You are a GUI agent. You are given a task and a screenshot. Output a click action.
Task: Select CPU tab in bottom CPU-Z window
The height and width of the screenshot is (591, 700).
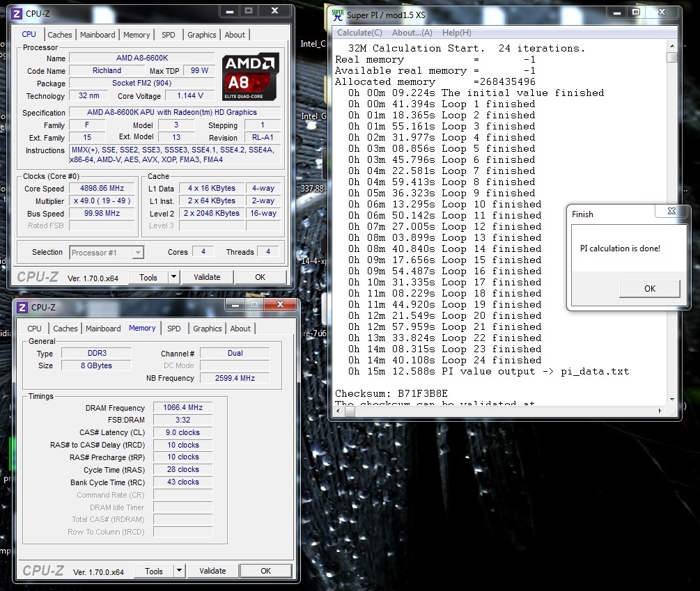pos(34,329)
